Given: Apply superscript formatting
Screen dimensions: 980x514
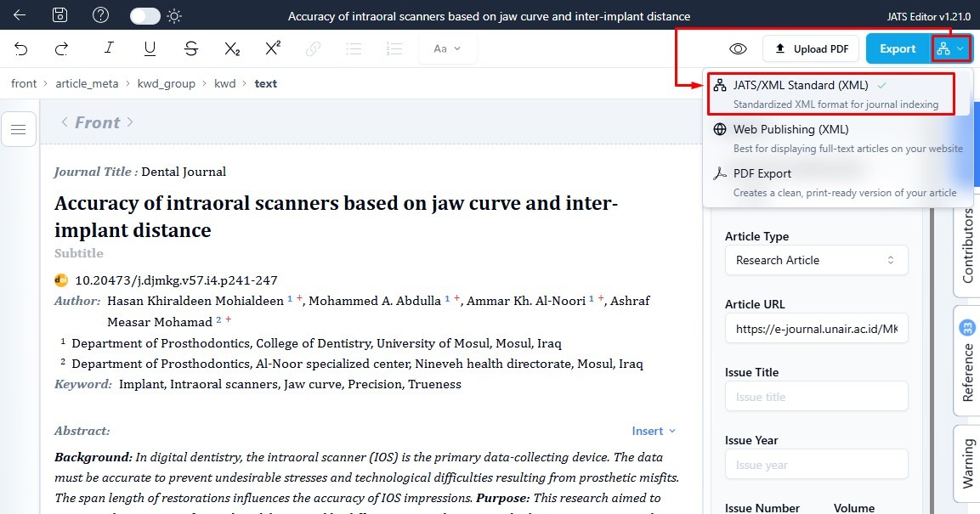Looking at the screenshot, I should point(273,49).
